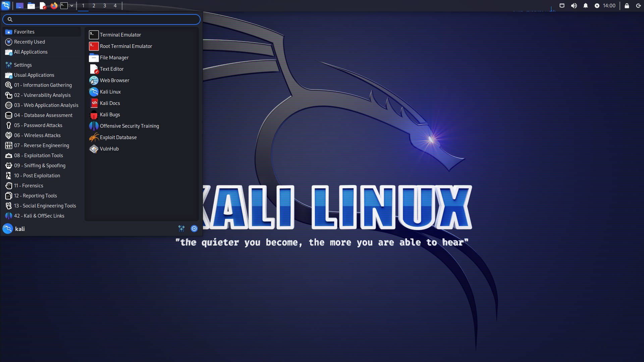Toggle workspace 3 button
Image resolution: width=644 pixels, height=362 pixels.
(x=104, y=5)
